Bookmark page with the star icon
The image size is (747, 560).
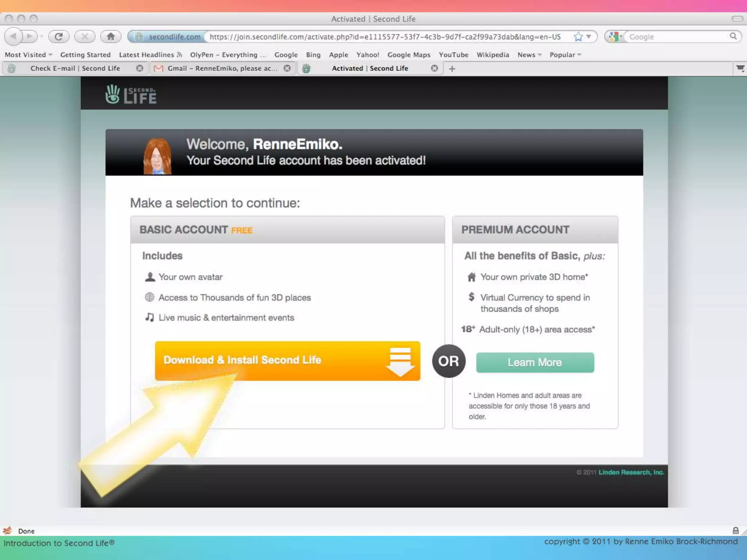[x=578, y=36]
